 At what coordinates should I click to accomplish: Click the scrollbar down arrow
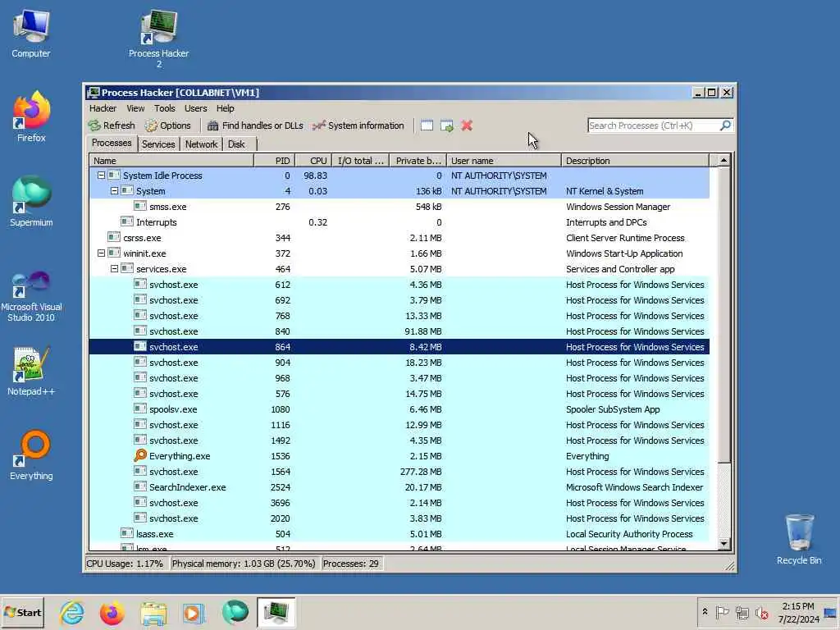[x=724, y=544]
